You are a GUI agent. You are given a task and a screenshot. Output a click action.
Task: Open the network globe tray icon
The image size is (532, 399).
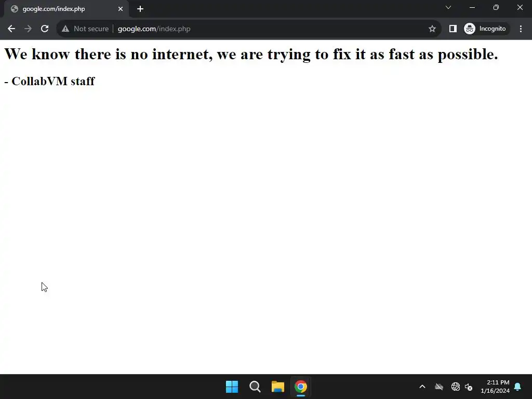pos(455,387)
